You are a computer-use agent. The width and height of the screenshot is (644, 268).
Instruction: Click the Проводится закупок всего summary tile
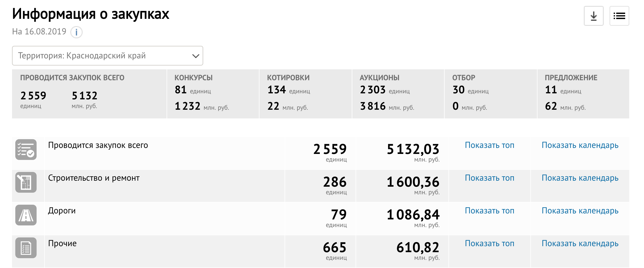tap(89, 94)
